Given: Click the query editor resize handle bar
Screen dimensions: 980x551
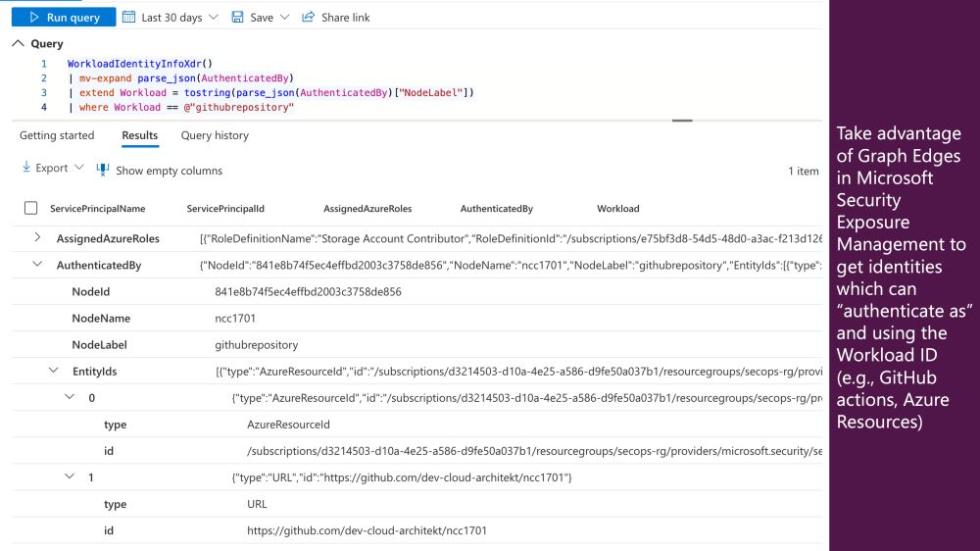Looking at the screenshot, I should (682, 120).
